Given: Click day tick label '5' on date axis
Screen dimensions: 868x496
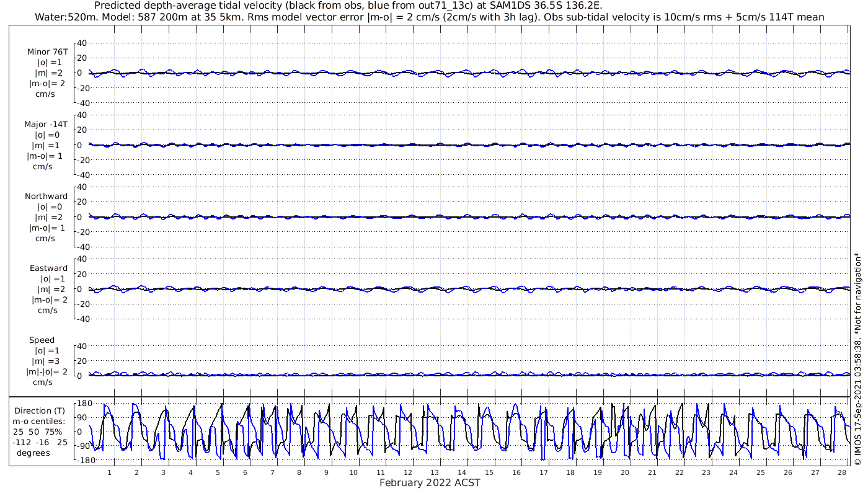Looking at the screenshot, I should tap(218, 472).
